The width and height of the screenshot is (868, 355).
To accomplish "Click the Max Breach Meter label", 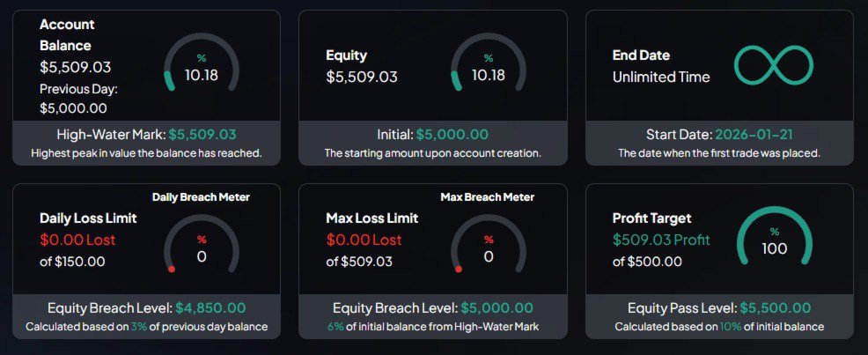I will point(487,197).
